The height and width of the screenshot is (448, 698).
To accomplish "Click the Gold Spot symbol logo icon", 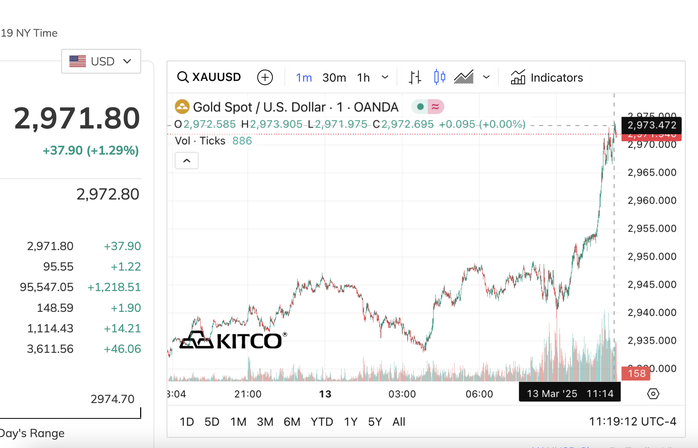I will point(182,107).
